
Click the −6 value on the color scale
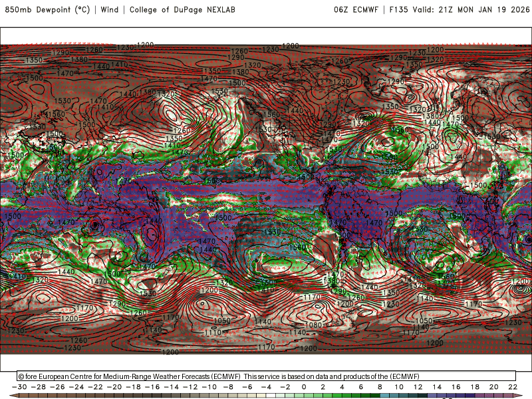click(247, 387)
